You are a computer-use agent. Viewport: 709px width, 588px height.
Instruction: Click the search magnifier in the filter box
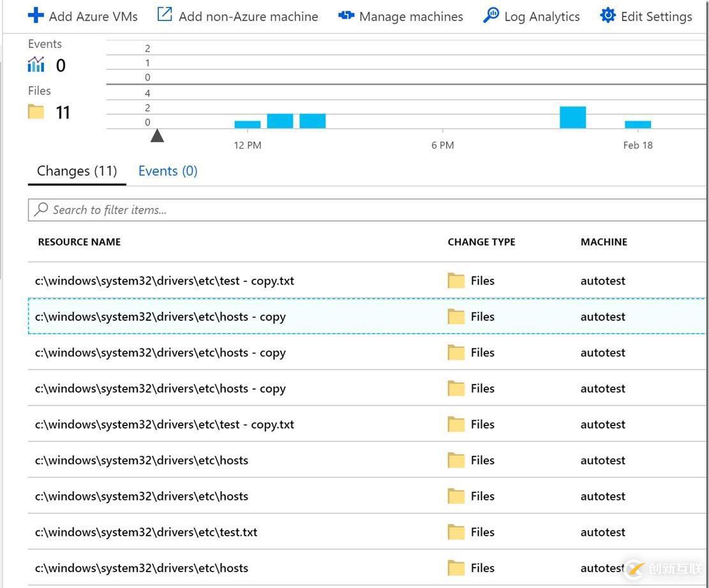point(41,209)
